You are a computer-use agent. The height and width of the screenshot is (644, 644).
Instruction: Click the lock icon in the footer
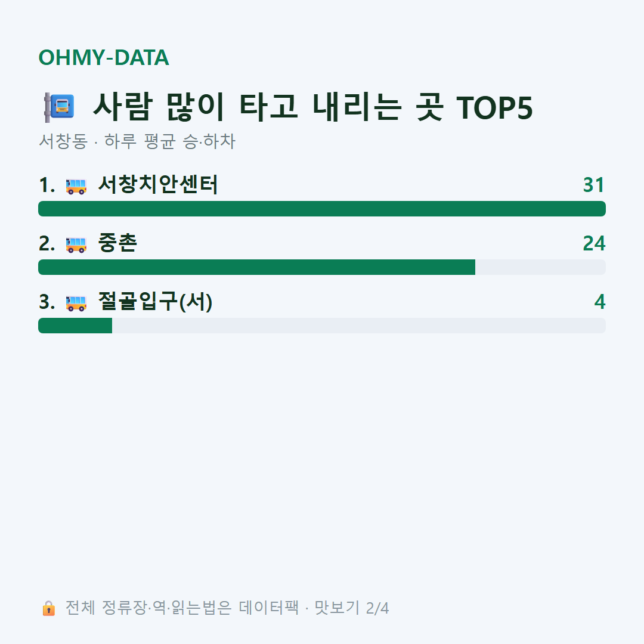coord(48,608)
